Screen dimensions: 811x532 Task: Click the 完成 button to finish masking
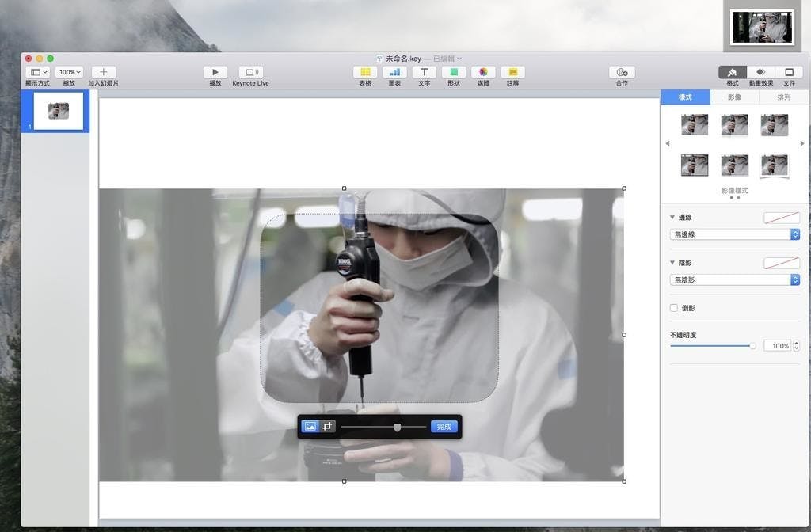point(444,427)
